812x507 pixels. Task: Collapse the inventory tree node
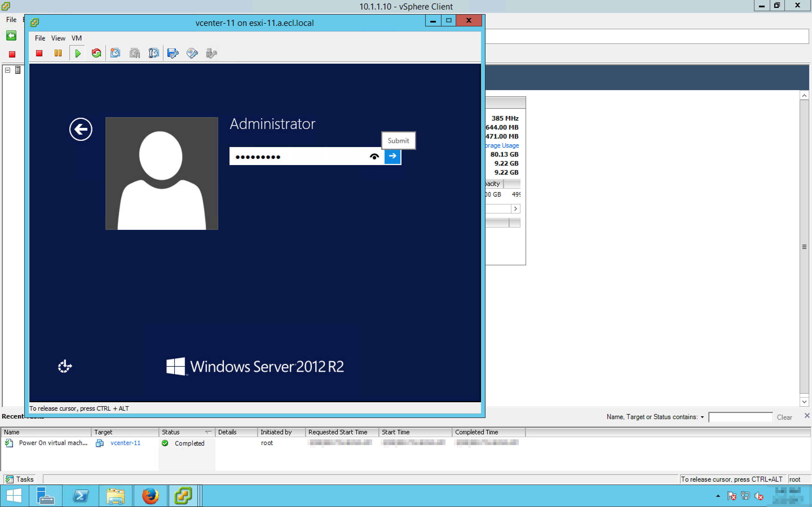8,70
